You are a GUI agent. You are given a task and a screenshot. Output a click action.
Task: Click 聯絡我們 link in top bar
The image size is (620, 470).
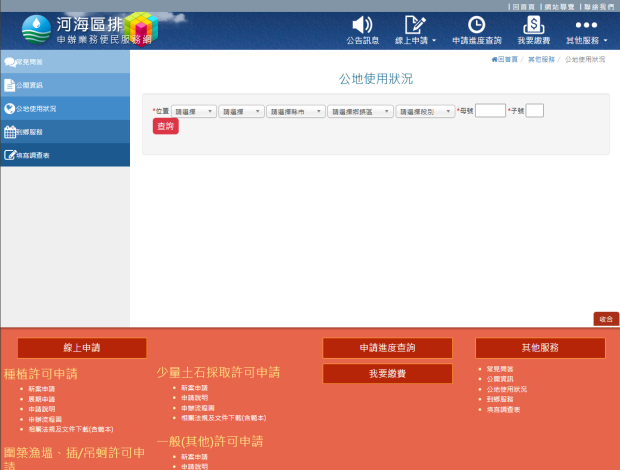pos(599,7)
